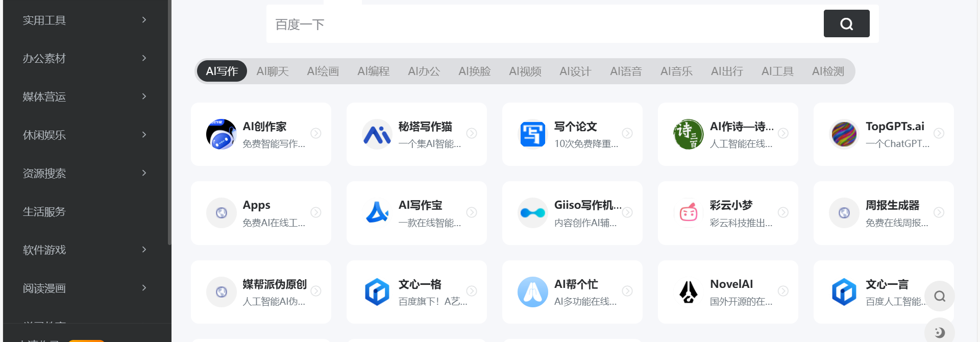Image resolution: width=980 pixels, height=342 pixels.
Task: Click the 文心一格 hexagon icon
Action: coord(377,292)
